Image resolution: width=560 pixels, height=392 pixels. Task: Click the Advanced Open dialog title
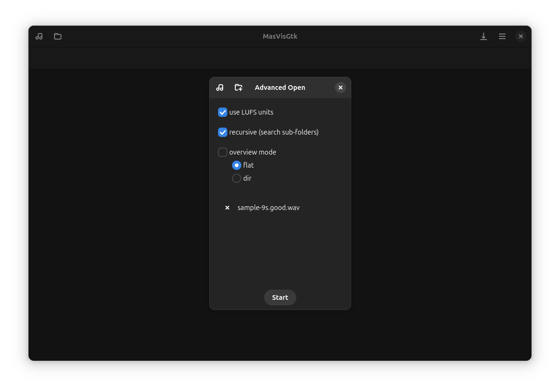[x=280, y=88]
